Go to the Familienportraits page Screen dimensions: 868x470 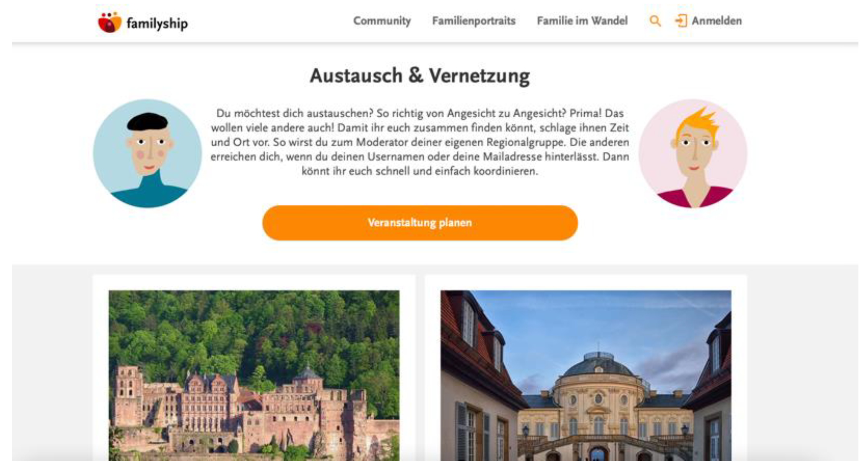[474, 21]
